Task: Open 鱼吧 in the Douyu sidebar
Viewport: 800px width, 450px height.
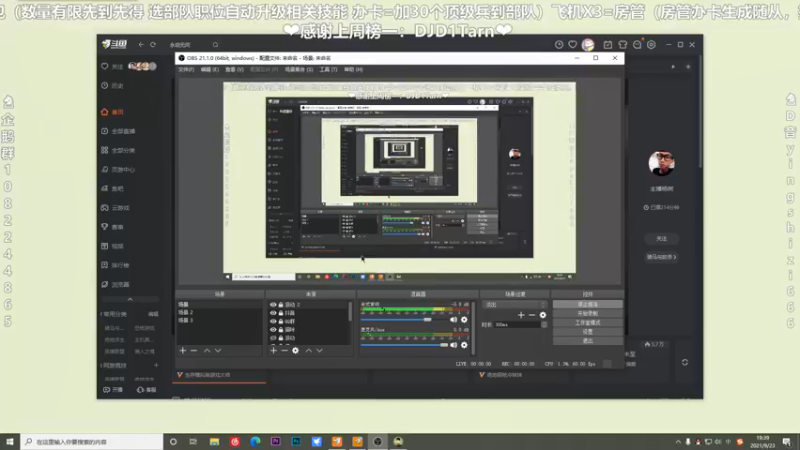Action: pos(112,188)
